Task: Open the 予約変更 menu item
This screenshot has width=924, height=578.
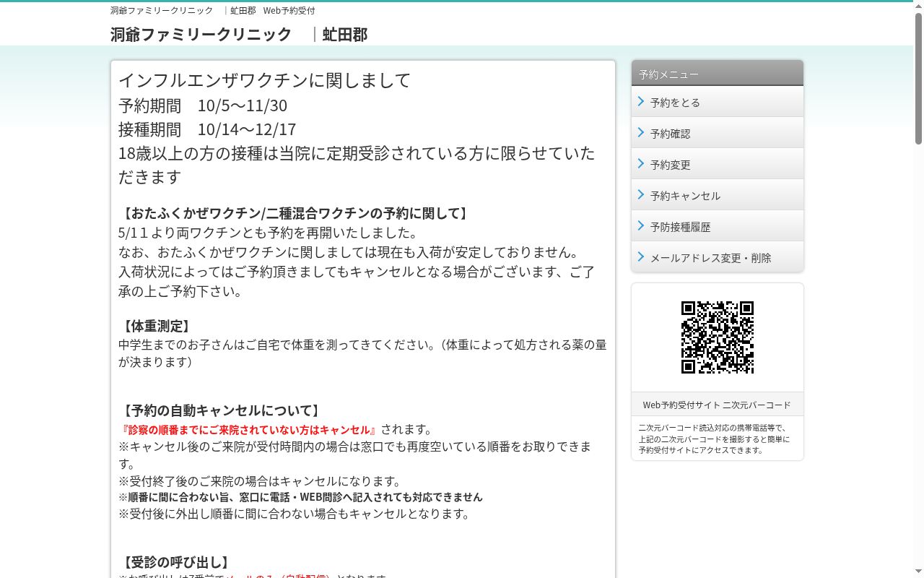Action: point(717,164)
